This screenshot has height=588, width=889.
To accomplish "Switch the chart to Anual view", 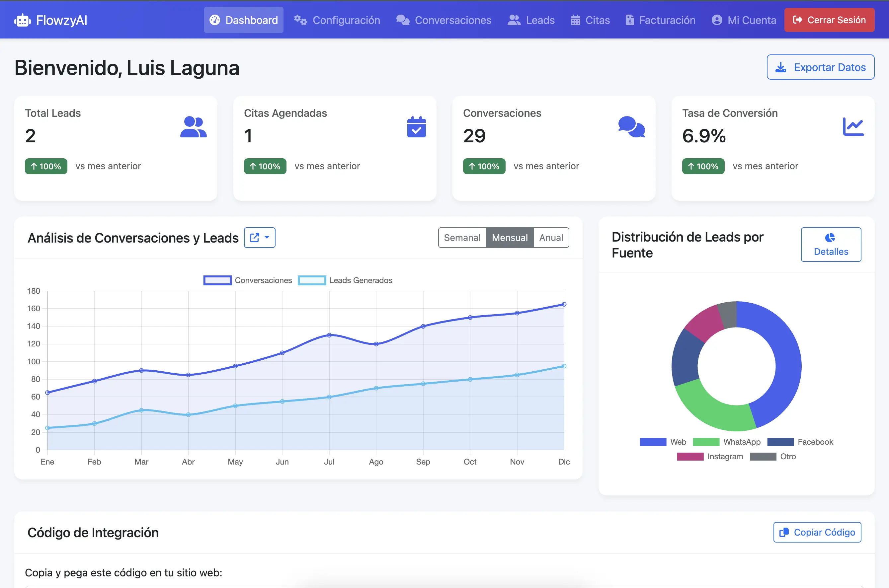I will [551, 237].
